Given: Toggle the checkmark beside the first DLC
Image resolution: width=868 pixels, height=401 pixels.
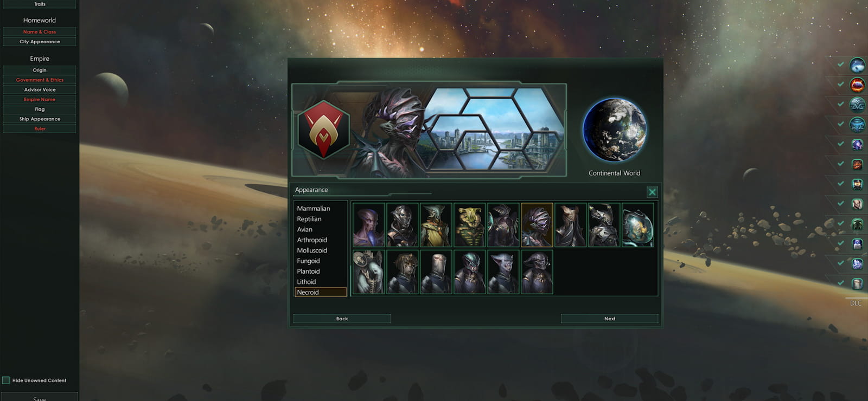Looking at the screenshot, I should coord(840,64).
